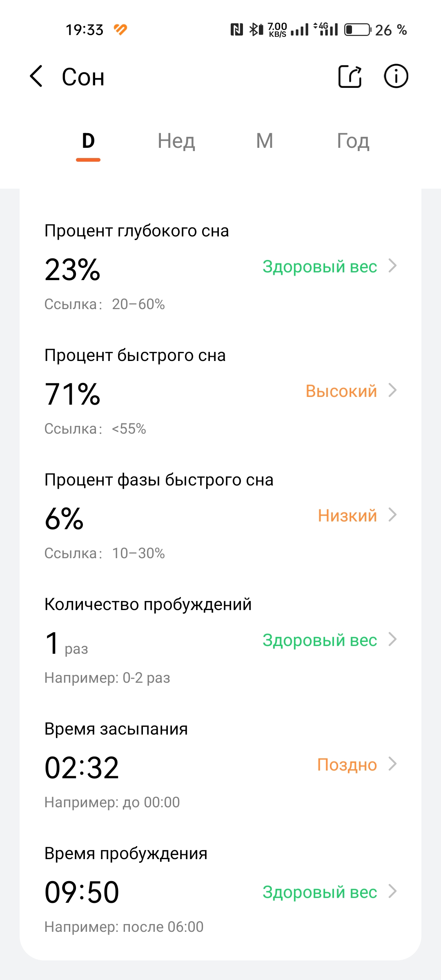Viewport: 441px width, 980px height.
Task: Expand chevron next to Высокий status
Action: tap(392, 390)
